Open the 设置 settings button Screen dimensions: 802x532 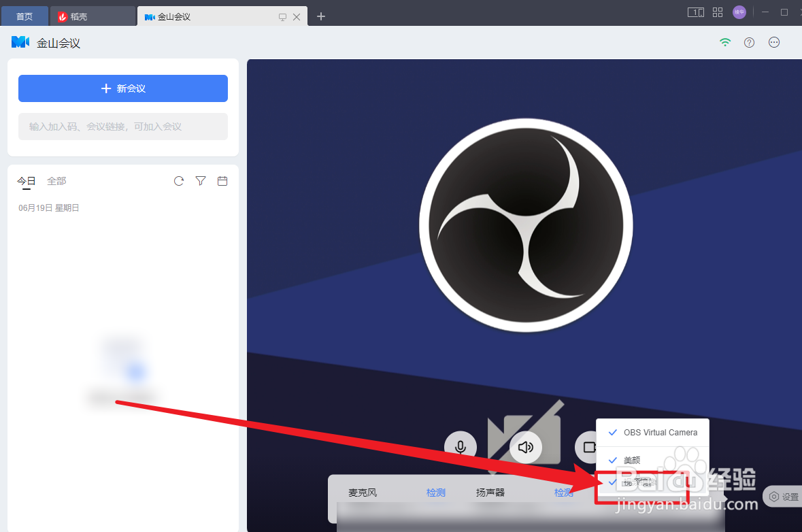[784, 497]
